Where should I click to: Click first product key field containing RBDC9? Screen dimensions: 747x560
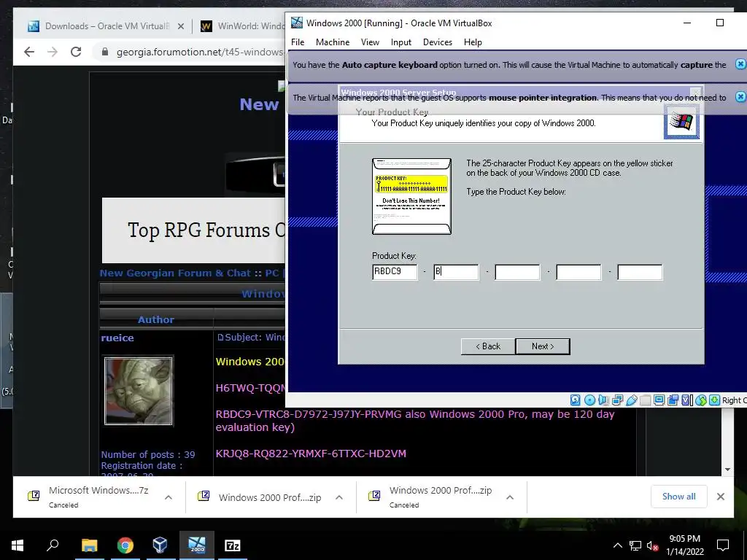pos(395,272)
